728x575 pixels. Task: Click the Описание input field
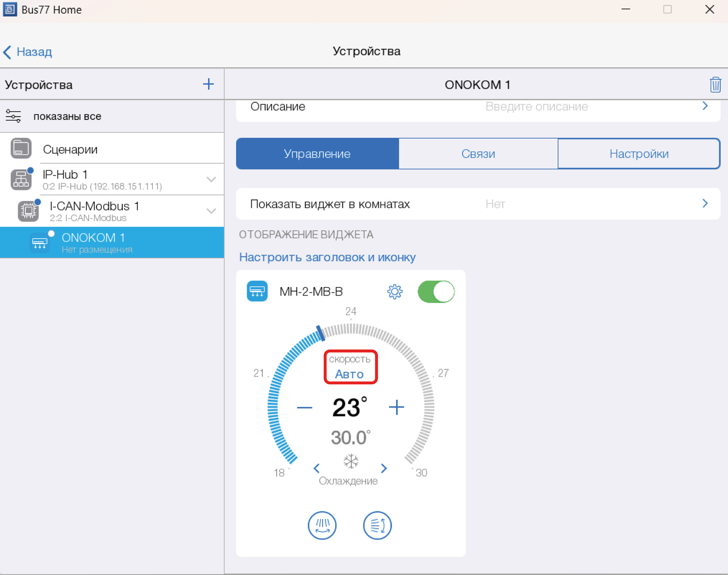coord(536,107)
